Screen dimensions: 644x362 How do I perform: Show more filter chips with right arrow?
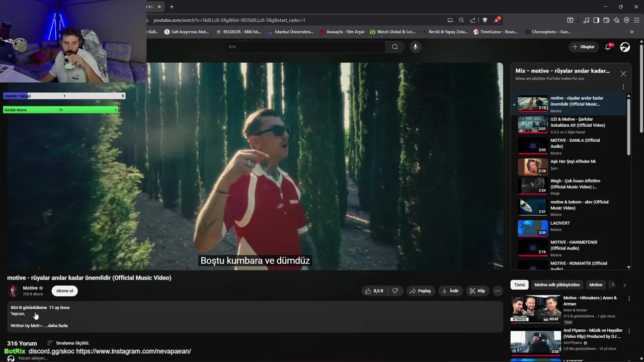[624, 285]
